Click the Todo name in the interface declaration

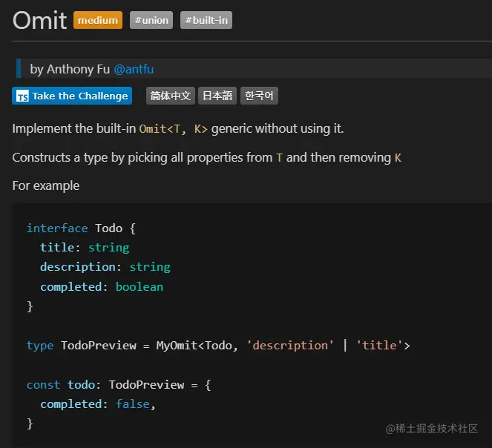pyautogui.click(x=109, y=228)
